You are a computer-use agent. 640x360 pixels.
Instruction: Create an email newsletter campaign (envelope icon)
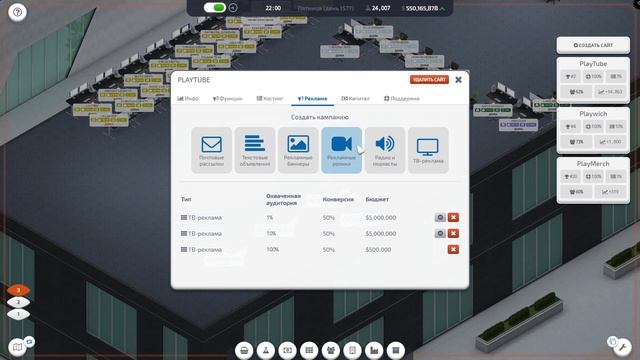coord(211,150)
